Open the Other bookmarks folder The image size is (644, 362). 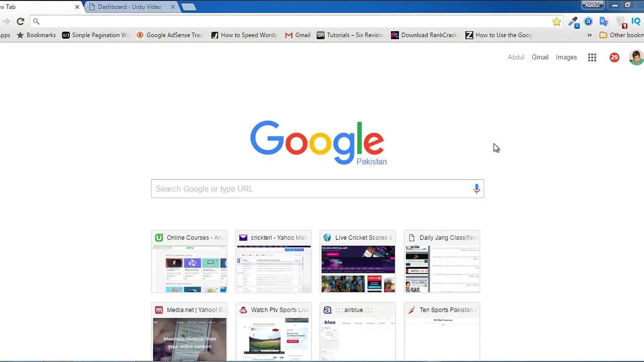[x=621, y=35]
